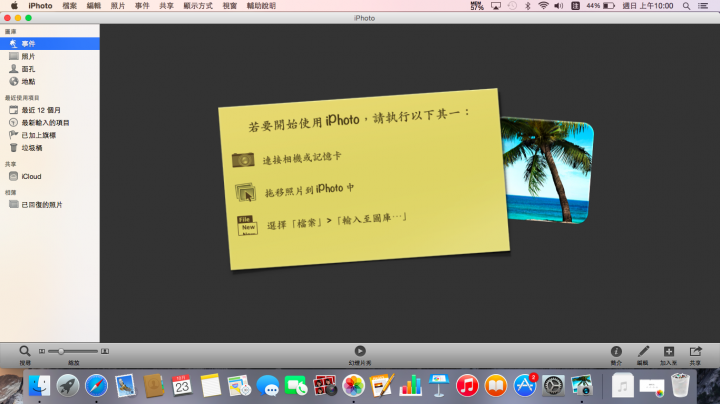Open FaceTime from the Dock
Viewport: 720px width, 404px height.
point(296,385)
